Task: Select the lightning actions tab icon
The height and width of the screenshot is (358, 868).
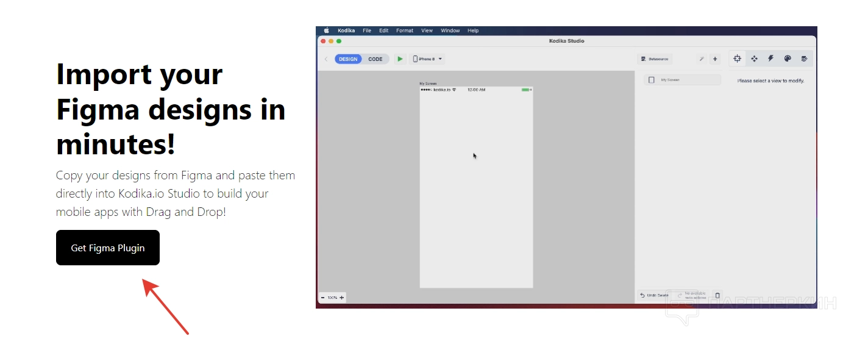Action: (x=770, y=59)
